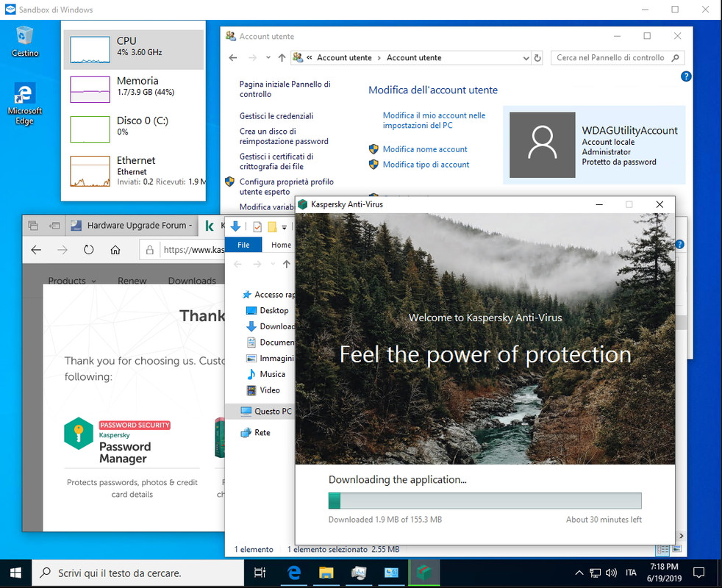
Task: Open Gestisci le credenziali link
Action: click(276, 116)
